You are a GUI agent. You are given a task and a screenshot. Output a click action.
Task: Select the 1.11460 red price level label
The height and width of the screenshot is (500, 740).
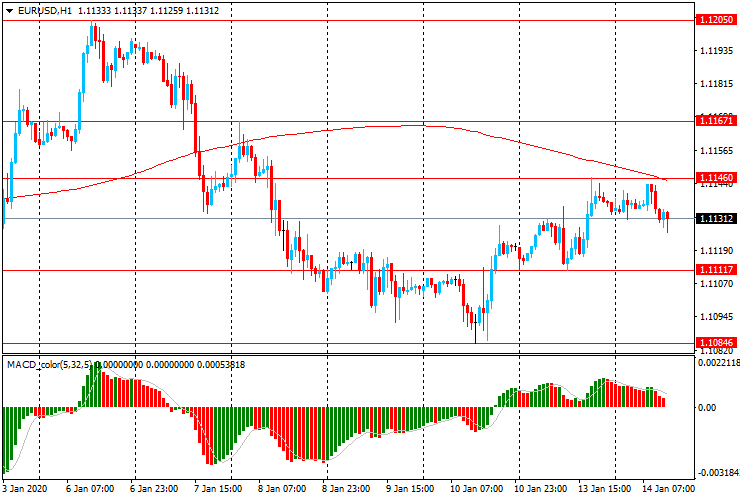point(716,178)
